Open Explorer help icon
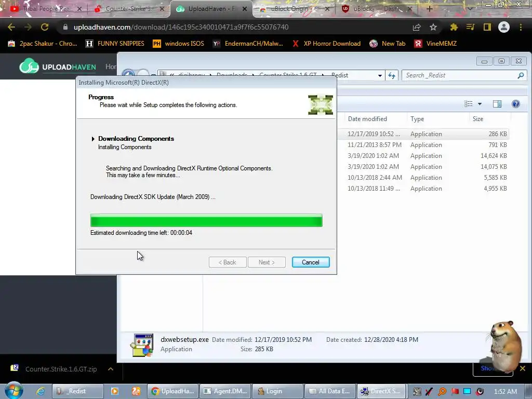This screenshot has height=399, width=532. pos(516,104)
